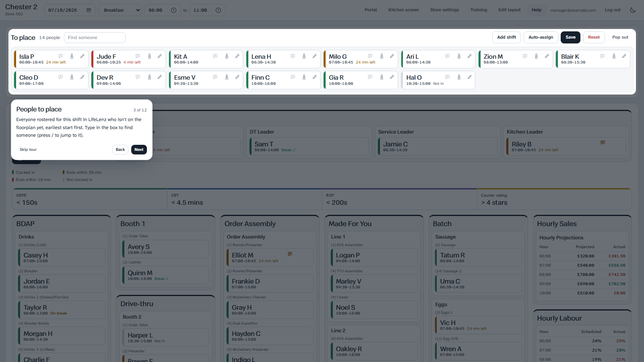
Task: Open Store settings
Action: tap(444, 10)
